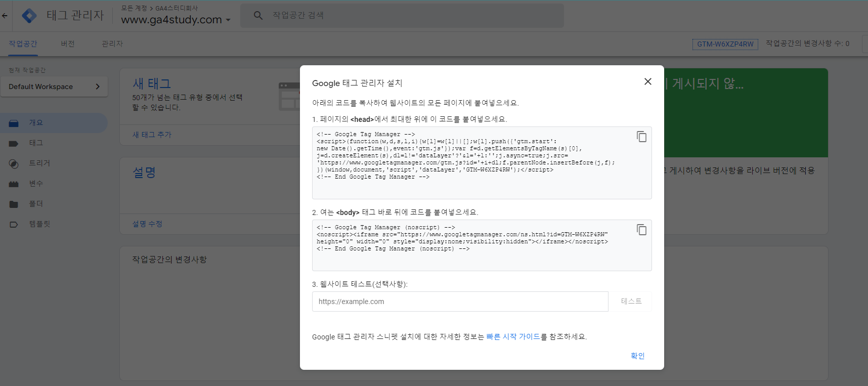Switch to the 작업공간 tab

(x=23, y=44)
